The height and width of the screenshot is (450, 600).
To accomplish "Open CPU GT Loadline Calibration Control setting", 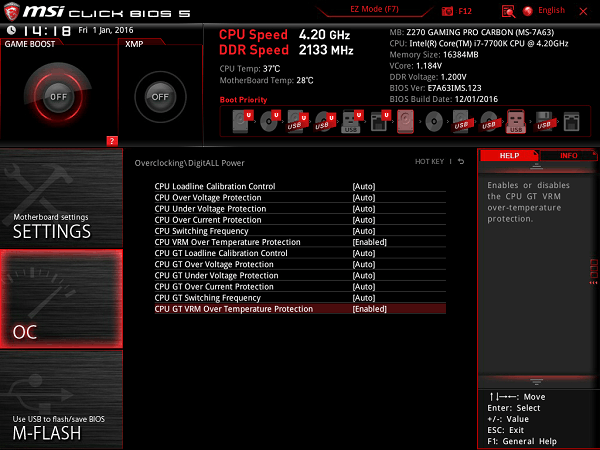I will [300, 253].
